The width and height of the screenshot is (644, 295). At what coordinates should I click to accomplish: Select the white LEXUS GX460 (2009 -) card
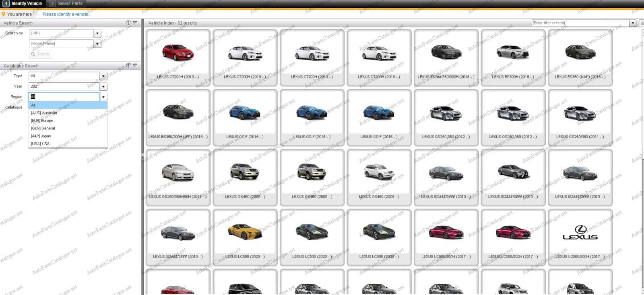point(379,177)
